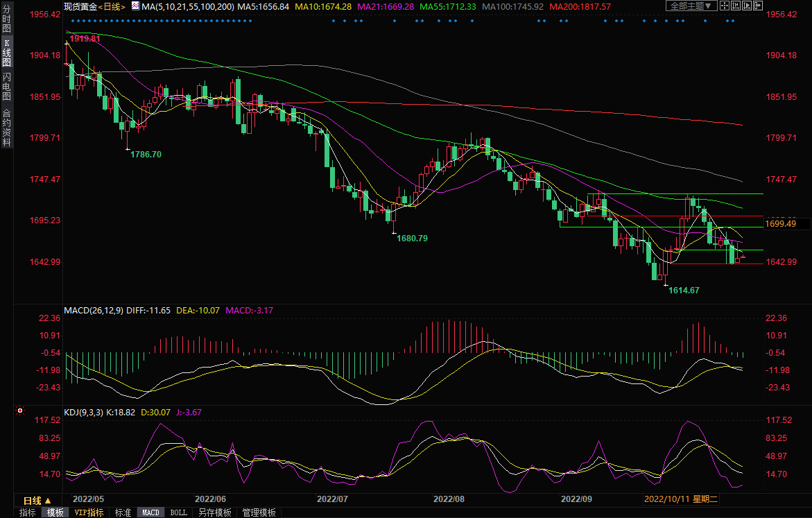Switch to the 指标 bottom tab

28,512
